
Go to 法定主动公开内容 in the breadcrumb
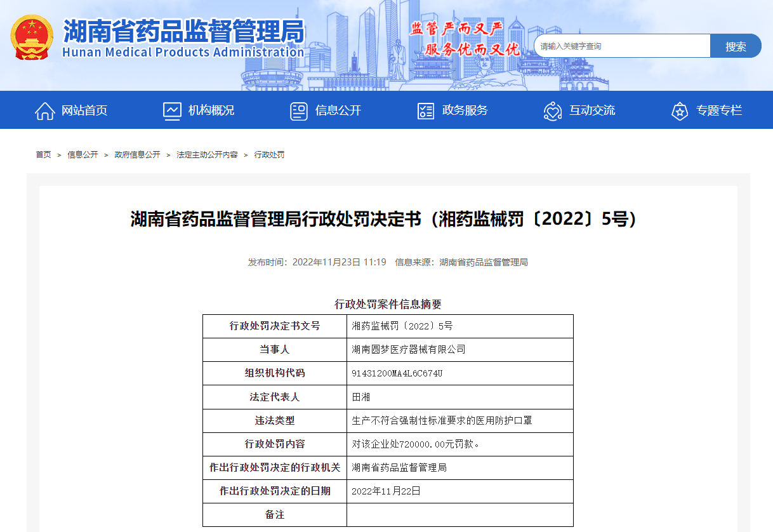(x=207, y=155)
